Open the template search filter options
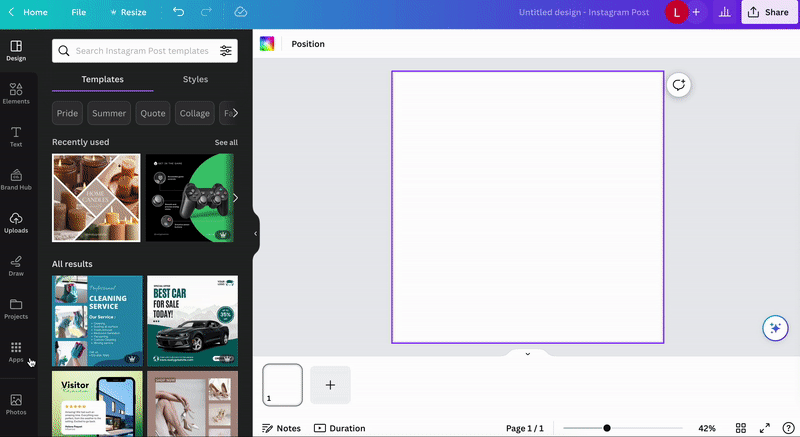800x437 pixels. tap(226, 51)
